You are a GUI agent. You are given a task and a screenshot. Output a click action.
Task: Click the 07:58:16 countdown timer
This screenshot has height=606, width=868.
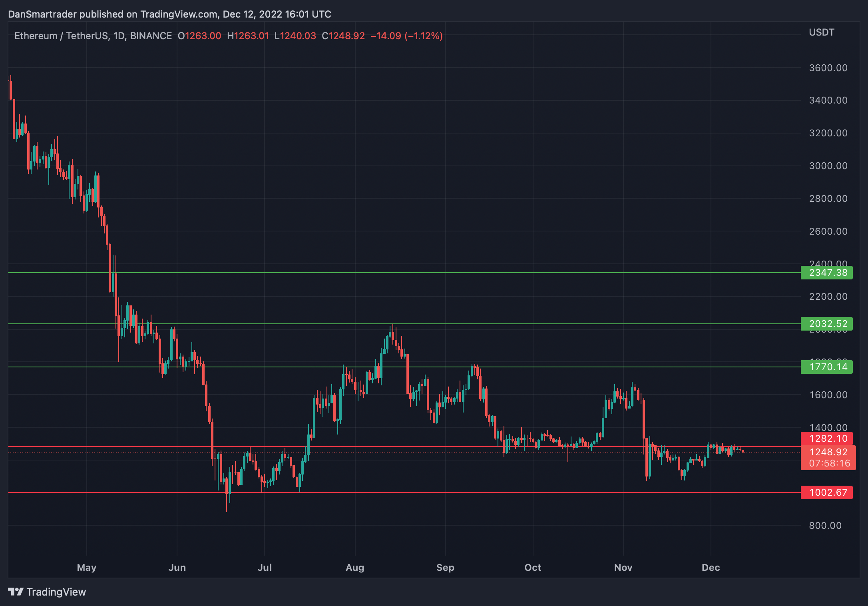[830, 463]
